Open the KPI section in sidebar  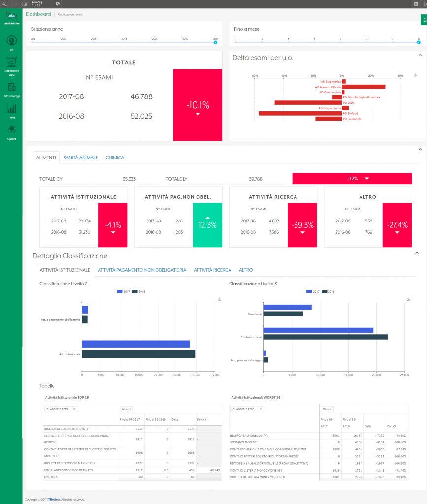pos(12,43)
